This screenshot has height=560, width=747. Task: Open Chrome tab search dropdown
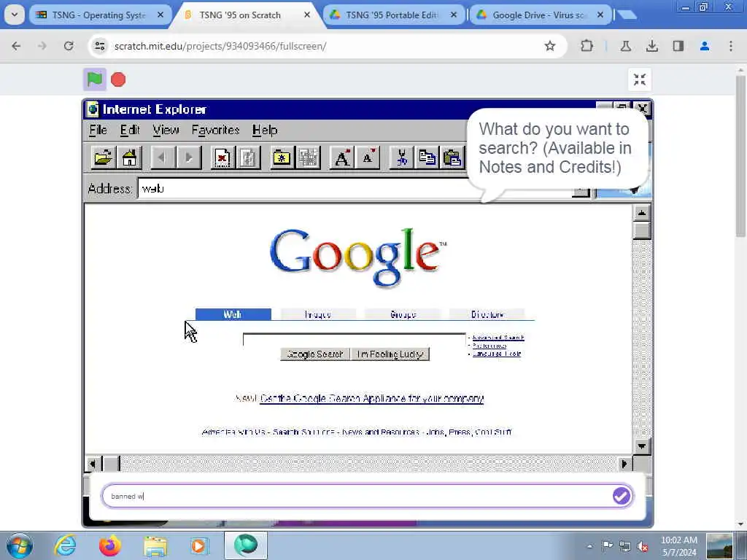(x=15, y=15)
